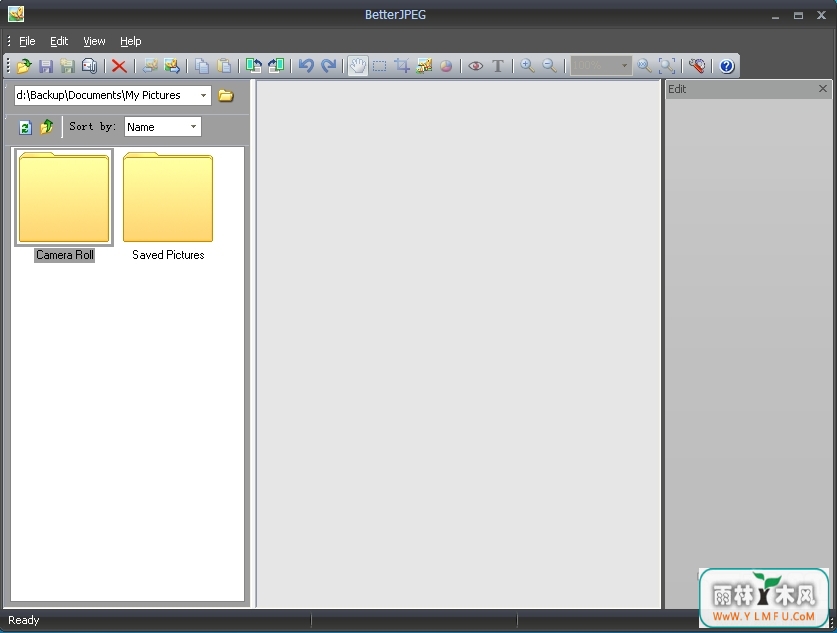Click the Paste clipboard icon
This screenshot has width=837, height=633.
pos(224,66)
